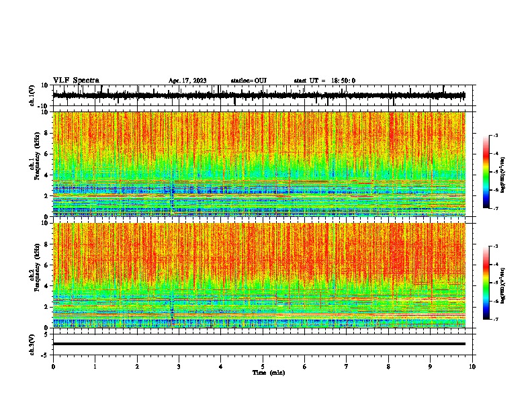The image size is (532, 411).
Task: Click the "7" minute tick label on Time axis
Action: point(347,367)
